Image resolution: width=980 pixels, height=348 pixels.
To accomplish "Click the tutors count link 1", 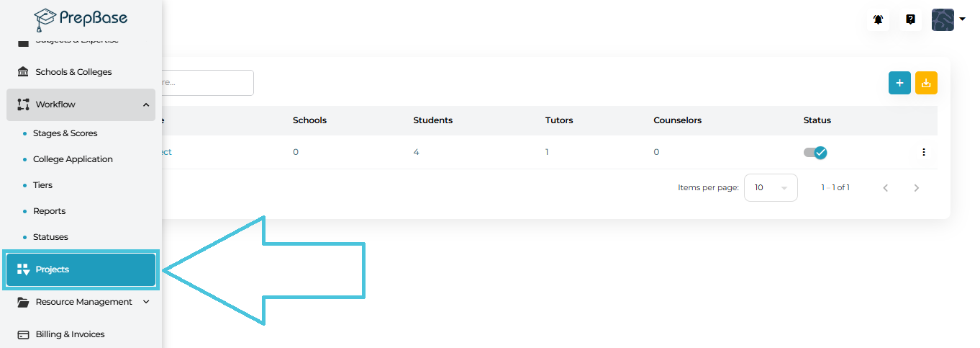I will click(x=547, y=152).
